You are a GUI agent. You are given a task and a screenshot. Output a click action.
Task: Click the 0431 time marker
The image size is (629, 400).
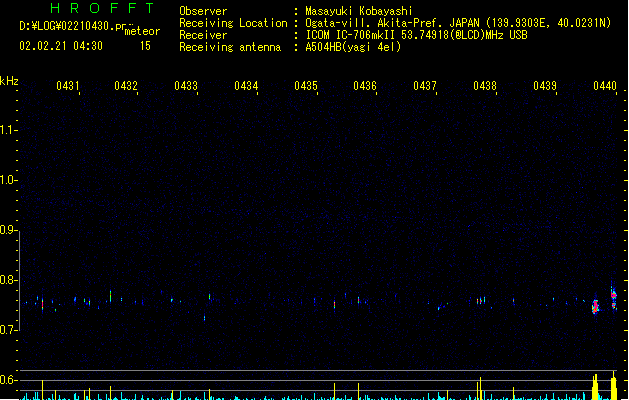click(x=68, y=86)
